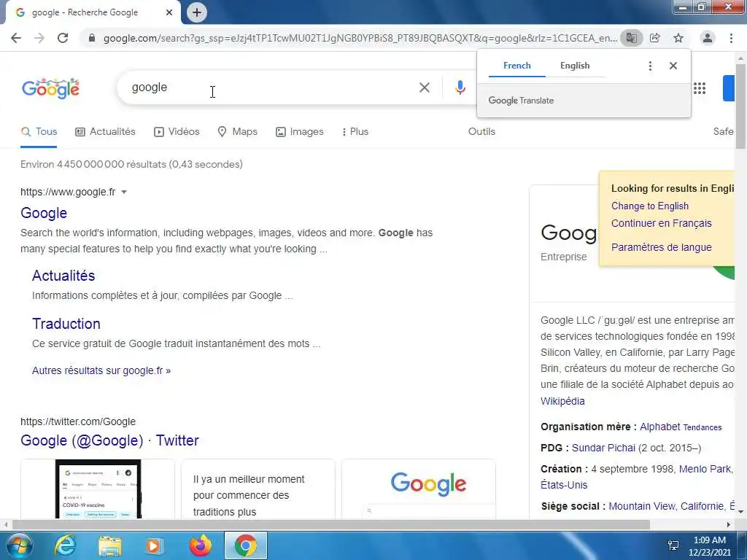Viewport: 747px width, 560px height.
Task: Close the Recherche Google tab
Action: pyautogui.click(x=169, y=12)
